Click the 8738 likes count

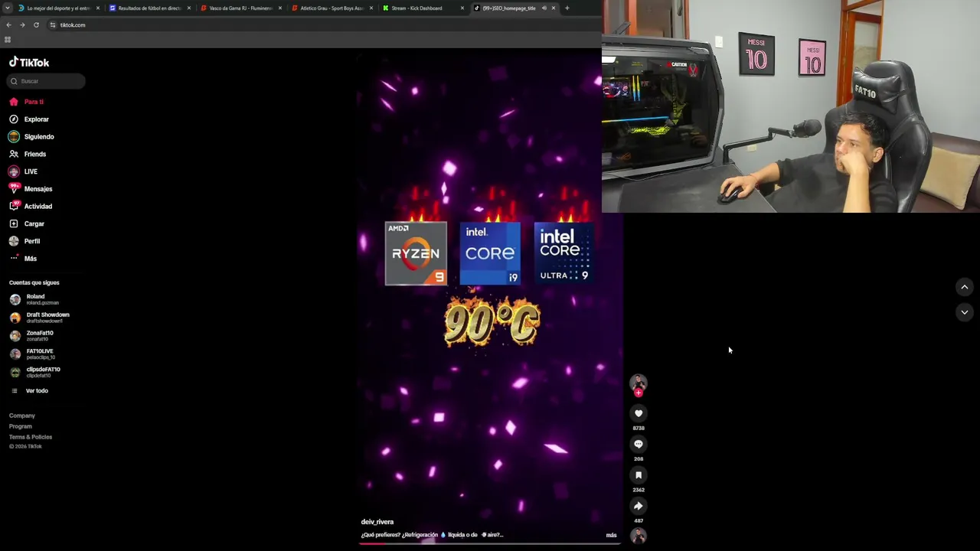[x=639, y=428]
